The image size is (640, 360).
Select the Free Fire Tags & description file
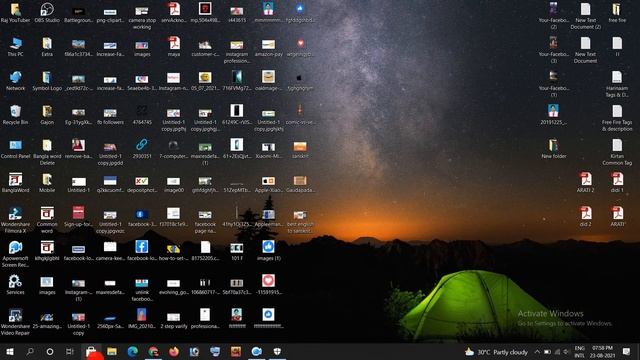pyautogui.click(x=617, y=111)
